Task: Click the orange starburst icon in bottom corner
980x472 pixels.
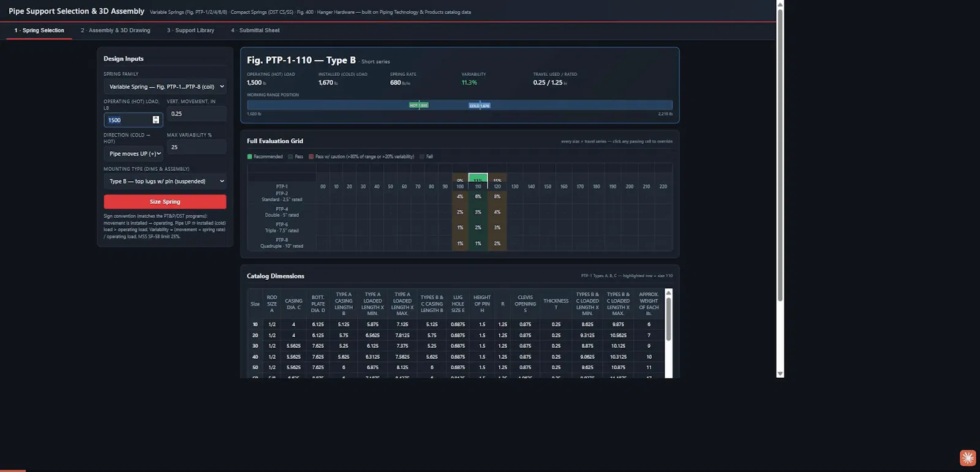Action: pos(968,458)
